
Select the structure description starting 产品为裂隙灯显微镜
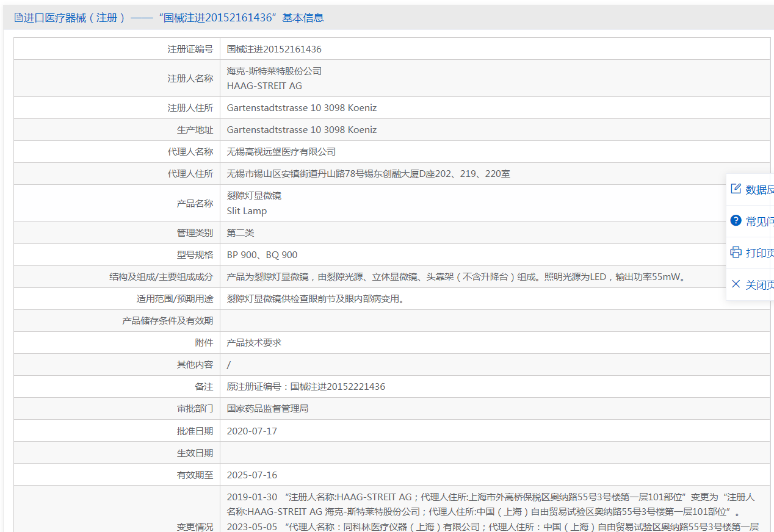tap(457, 277)
